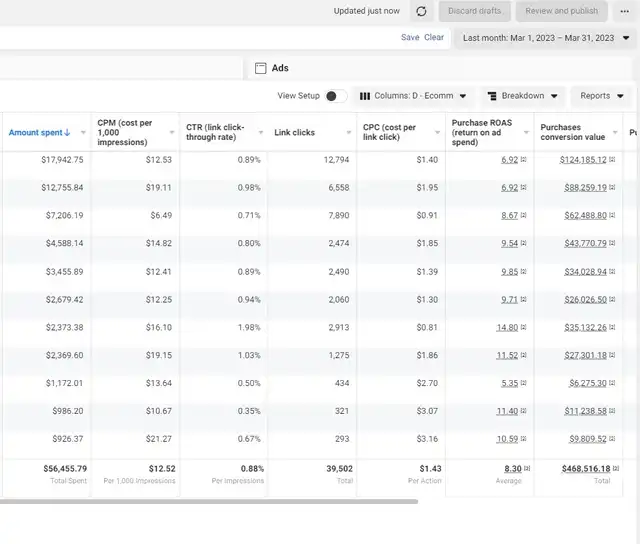Click info icon next to total $468,516.18

click(616, 469)
